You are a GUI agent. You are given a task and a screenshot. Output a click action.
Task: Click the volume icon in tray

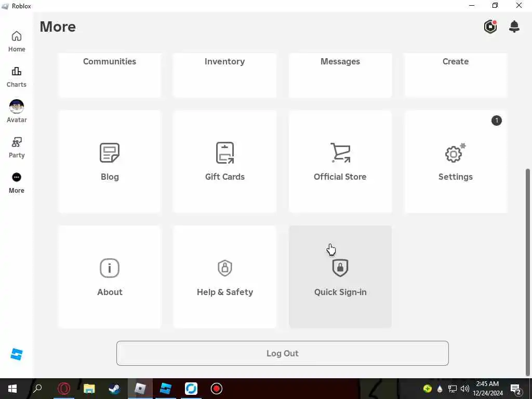point(465,389)
